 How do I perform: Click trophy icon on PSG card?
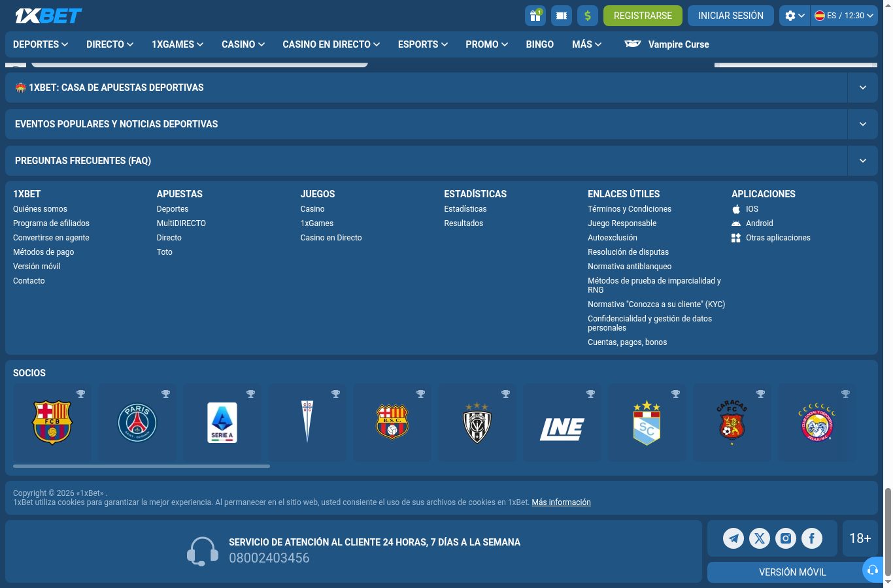click(x=166, y=394)
